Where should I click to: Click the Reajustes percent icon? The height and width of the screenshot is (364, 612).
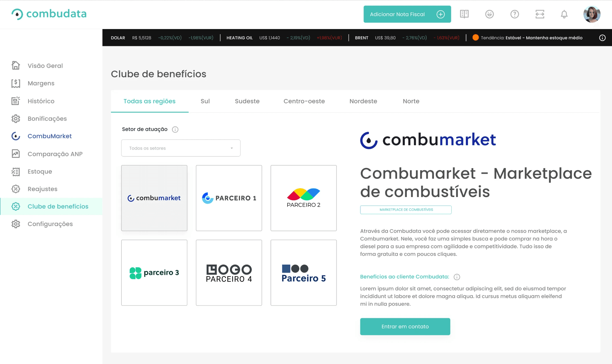(x=16, y=189)
